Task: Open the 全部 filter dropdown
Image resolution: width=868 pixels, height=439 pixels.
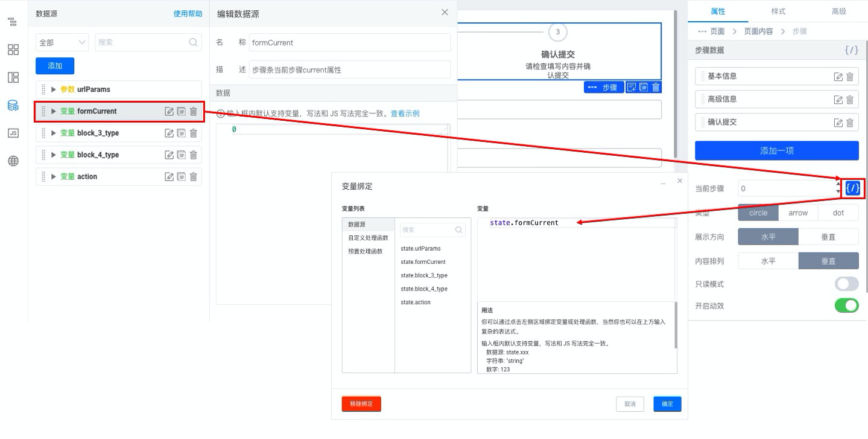Action: [x=63, y=42]
